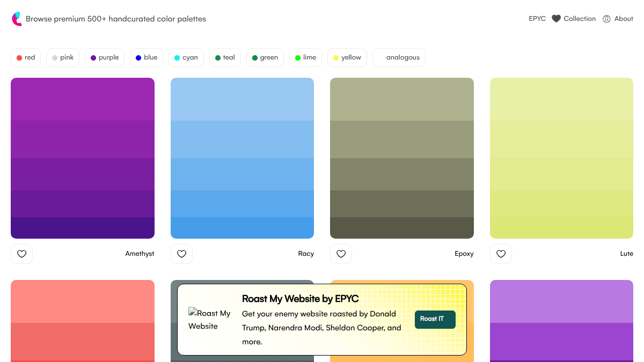
Task: Like the Amethyst palette with heart icon
Action: pyautogui.click(x=21, y=254)
